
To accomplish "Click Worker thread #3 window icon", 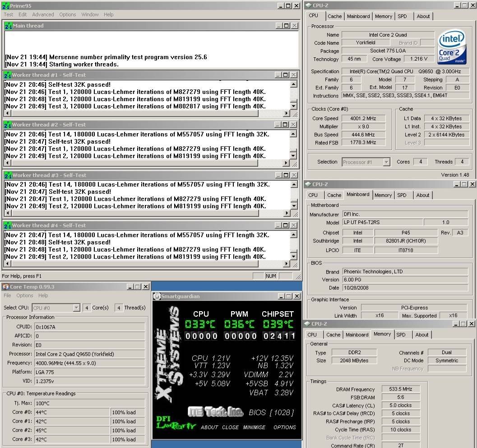I will pos(8,175).
